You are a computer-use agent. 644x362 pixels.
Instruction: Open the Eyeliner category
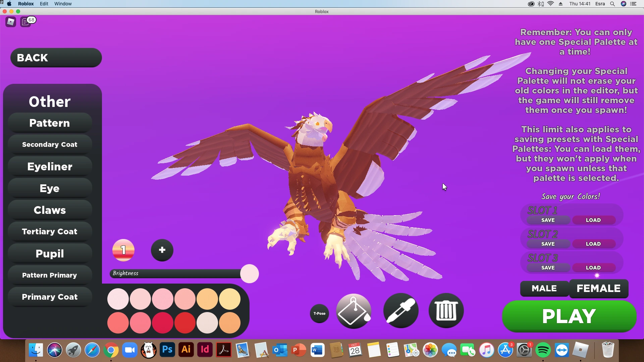tap(50, 167)
